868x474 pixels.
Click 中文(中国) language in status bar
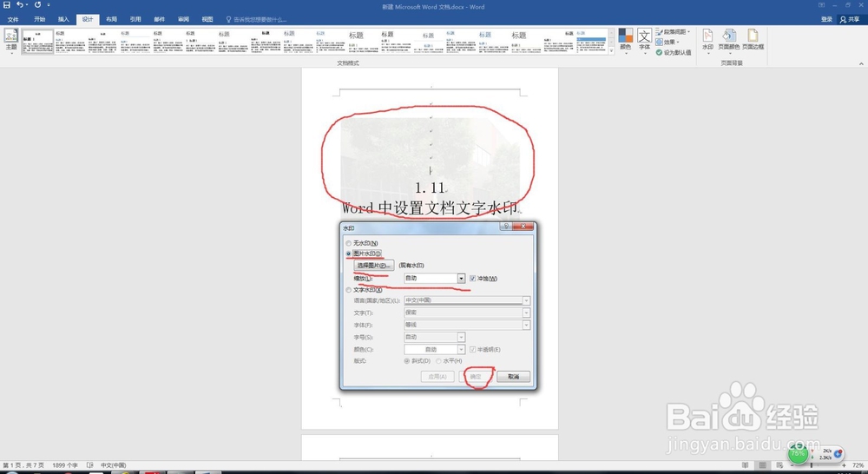(x=114, y=465)
